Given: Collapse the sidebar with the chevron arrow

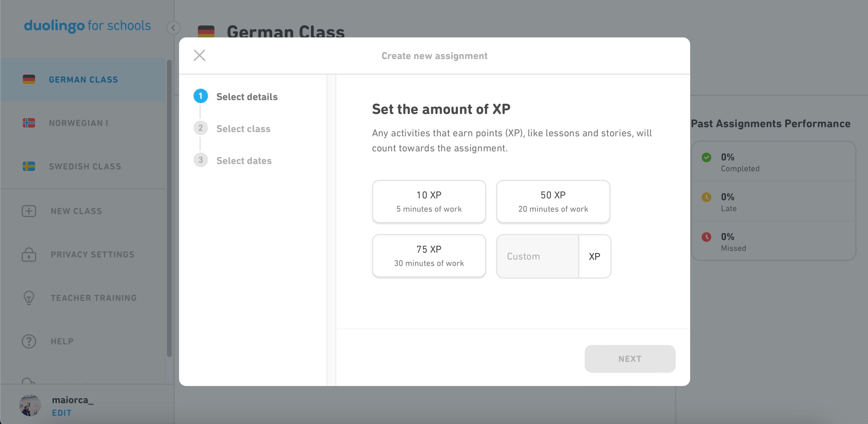Looking at the screenshot, I should [174, 28].
